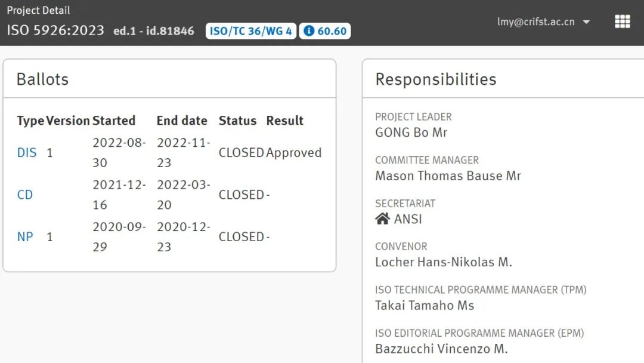Sort by the Started column header

tap(113, 121)
